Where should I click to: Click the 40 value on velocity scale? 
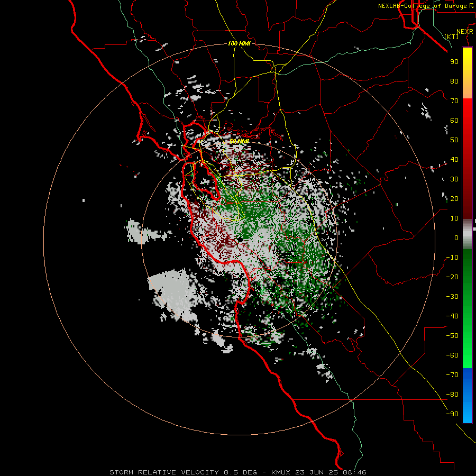click(x=454, y=159)
